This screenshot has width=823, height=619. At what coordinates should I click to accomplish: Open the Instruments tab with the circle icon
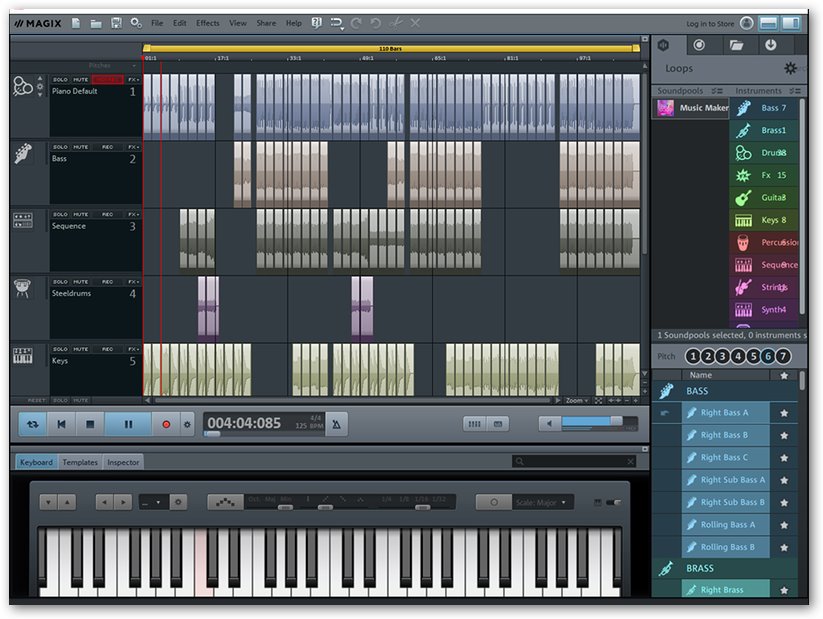click(699, 45)
